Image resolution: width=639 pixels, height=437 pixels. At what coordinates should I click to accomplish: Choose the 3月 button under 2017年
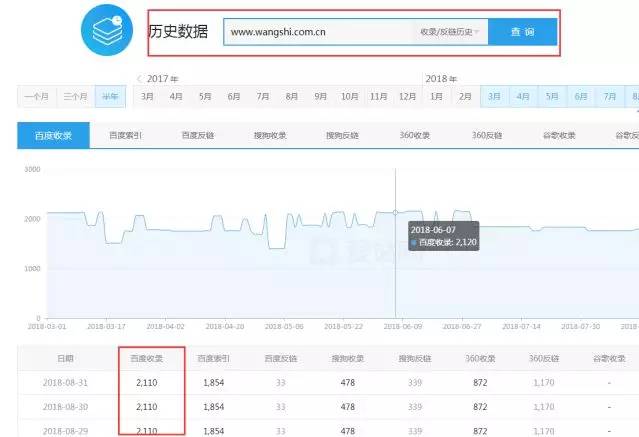(147, 96)
